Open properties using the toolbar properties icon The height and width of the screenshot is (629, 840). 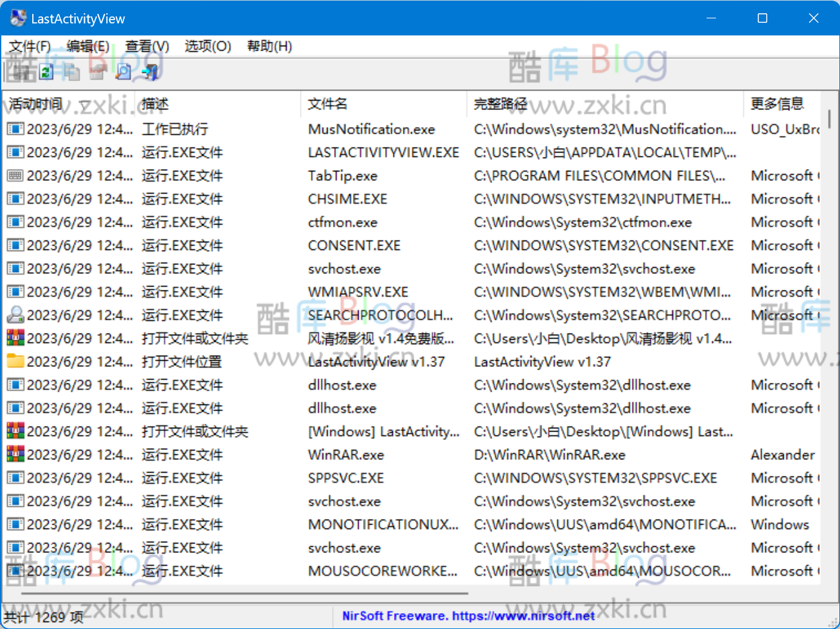point(96,72)
